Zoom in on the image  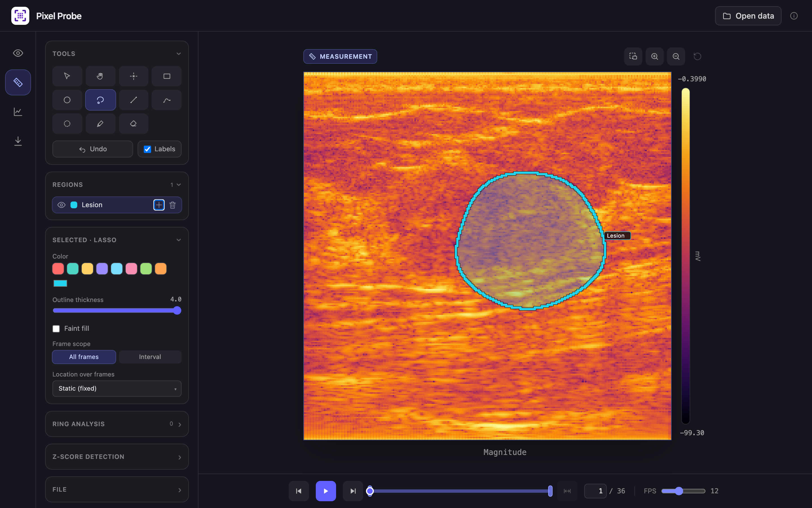tap(655, 56)
